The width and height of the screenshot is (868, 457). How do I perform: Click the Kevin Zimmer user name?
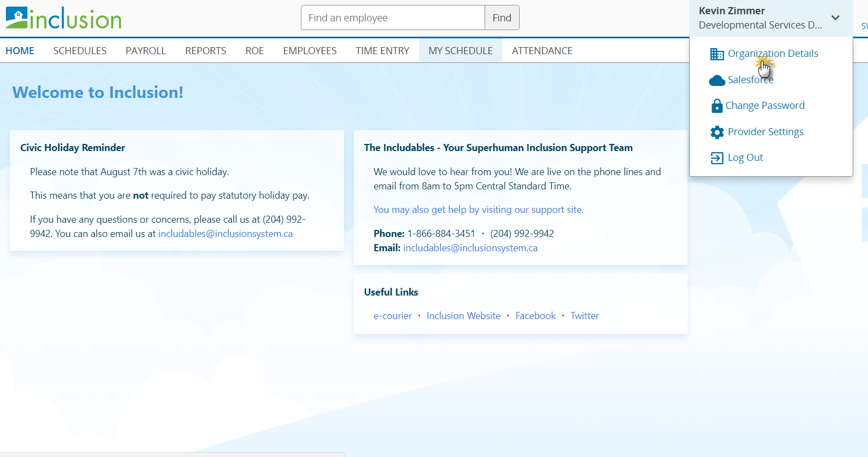click(x=732, y=11)
